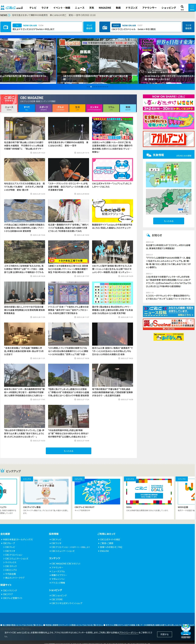The width and height of the screenshot is (196, 644).
Task: Open ENGLISH footer link
Action: point(104,551)
